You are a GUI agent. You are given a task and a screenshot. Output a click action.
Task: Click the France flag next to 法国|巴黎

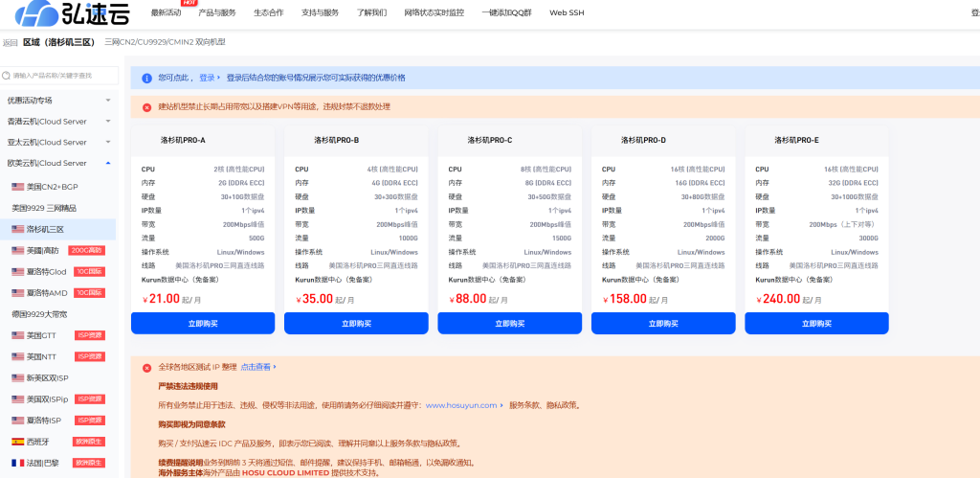click(x=17, y=463)
